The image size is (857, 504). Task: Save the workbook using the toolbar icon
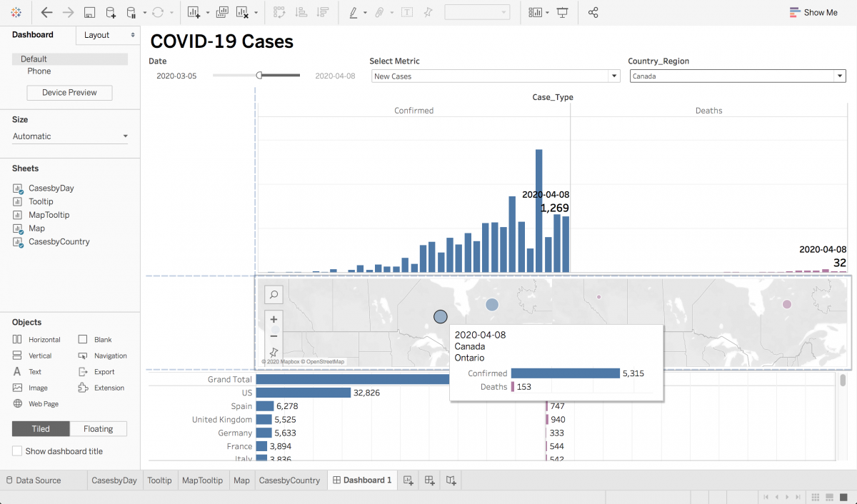(89, 12)
